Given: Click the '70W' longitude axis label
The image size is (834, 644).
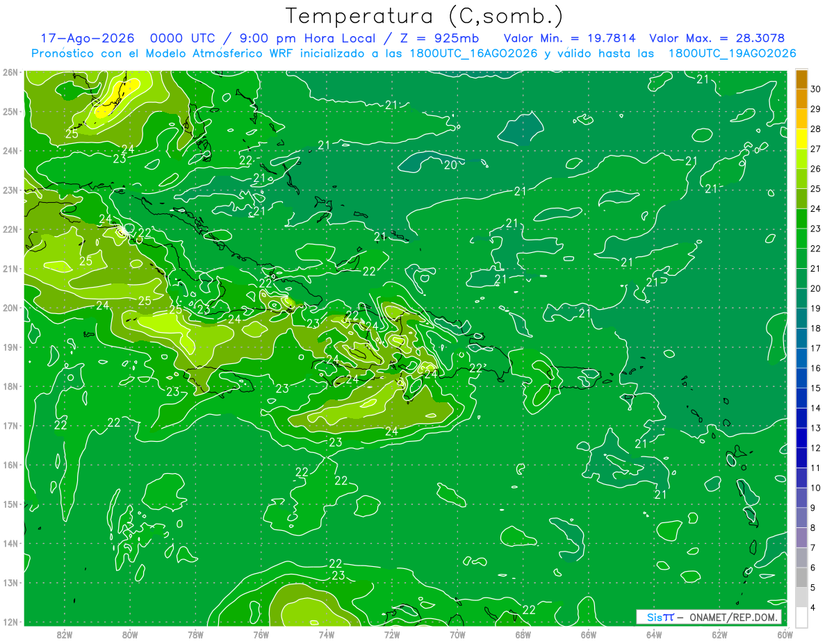Looking at the screenshot, I should pos(457,634).
